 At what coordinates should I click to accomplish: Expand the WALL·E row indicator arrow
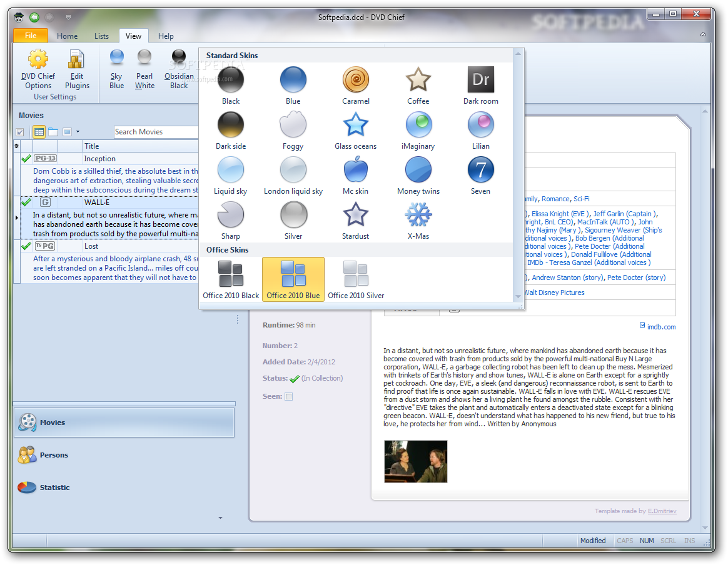[x=17, y=217]
